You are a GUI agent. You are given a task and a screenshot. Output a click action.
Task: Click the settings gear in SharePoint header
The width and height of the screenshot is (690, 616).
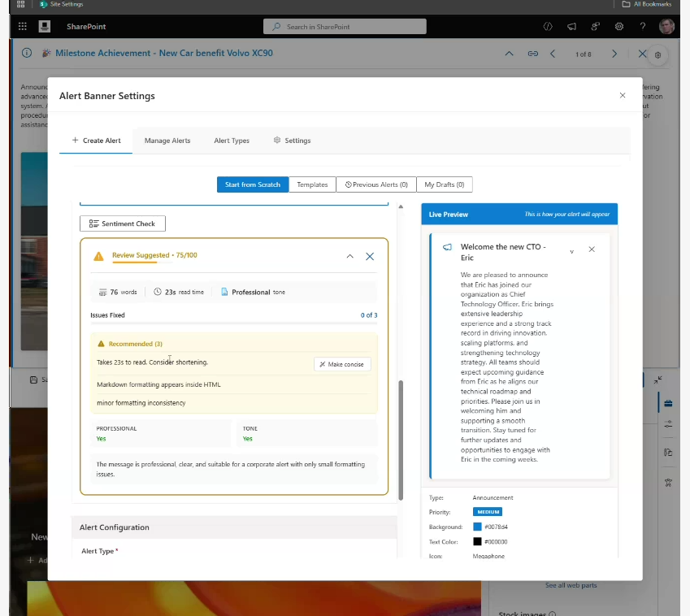[619, 27]
